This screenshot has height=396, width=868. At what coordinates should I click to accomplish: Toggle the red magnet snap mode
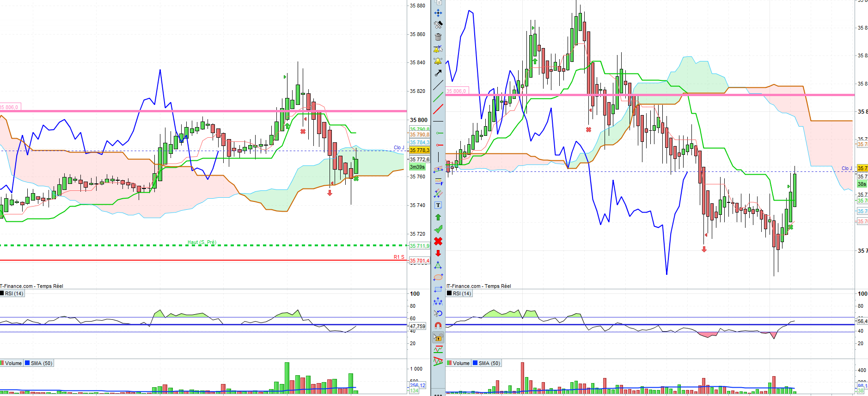pyautogui.click(x=438, y=325)
